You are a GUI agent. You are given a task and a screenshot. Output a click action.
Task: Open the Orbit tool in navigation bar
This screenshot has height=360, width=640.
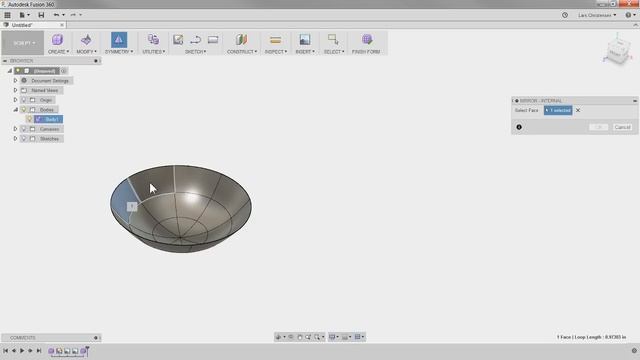click(280, 337)
